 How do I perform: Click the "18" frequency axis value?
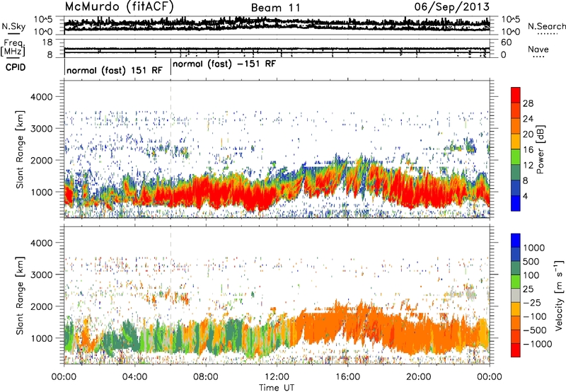click(47, 42)
